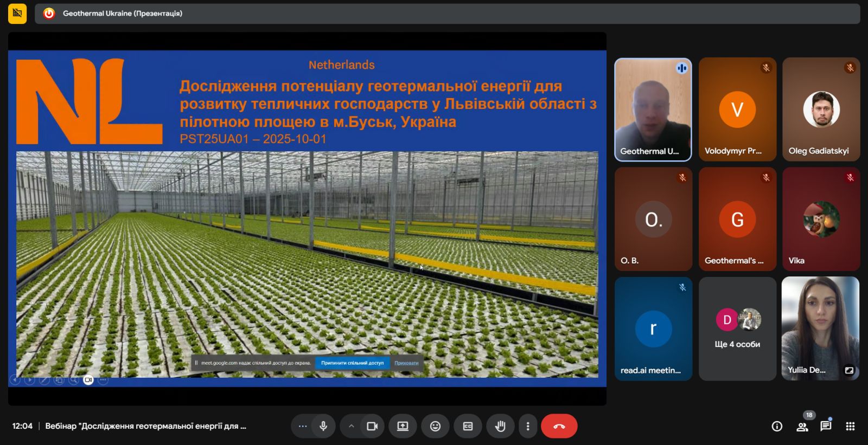
Task: Click the webinar title text in bottom bar
Action: click(145, 426)
